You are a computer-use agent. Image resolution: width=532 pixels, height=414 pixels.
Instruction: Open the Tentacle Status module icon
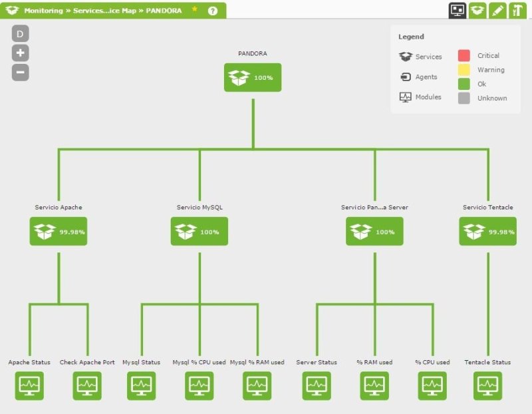tap(487, 386)
